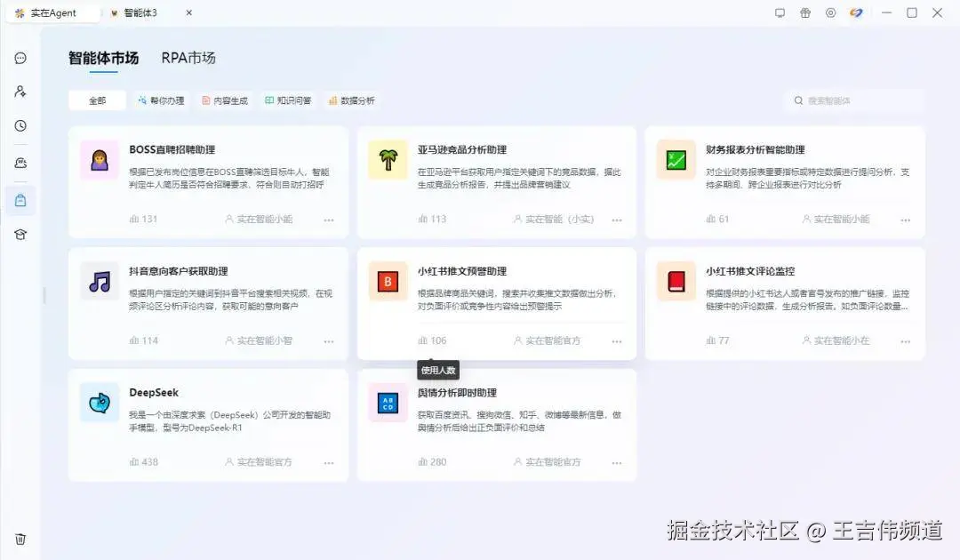
Task: Click the sidebar collapse handle
Action: [x=44, y=295]
